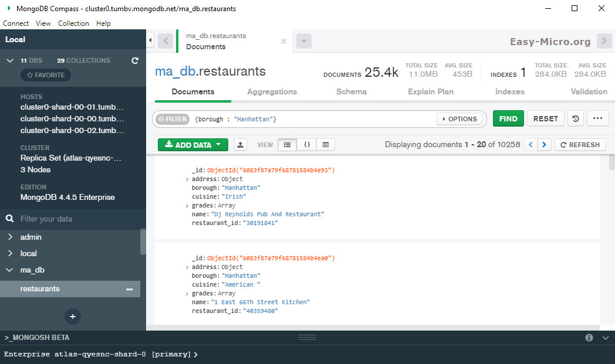Open the Collection menu
The width and height of the screenshot is (615, 364).
click(73, 23)
